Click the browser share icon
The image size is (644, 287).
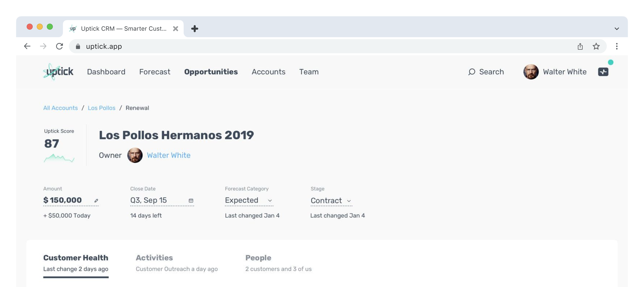tap(580, 46)
